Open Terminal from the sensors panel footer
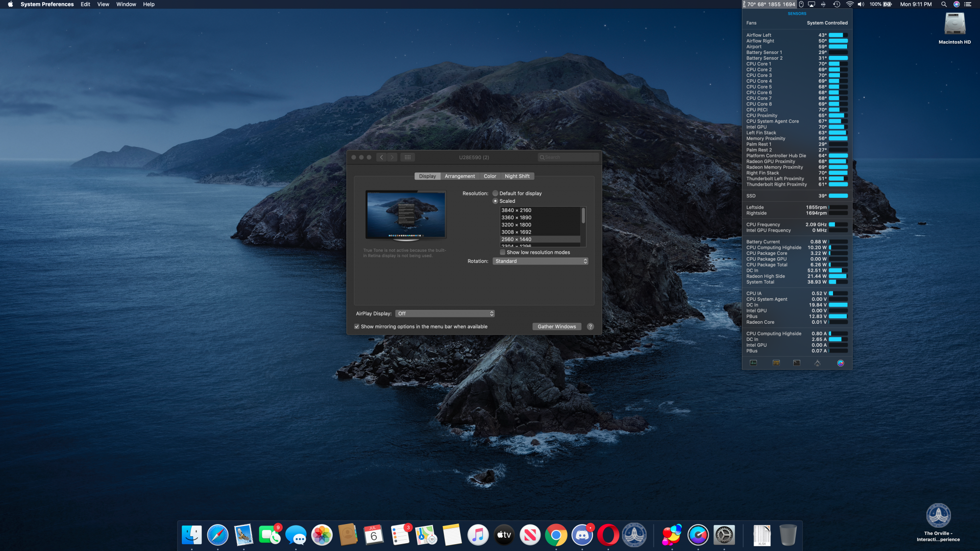980x551 pixels. [x=797, y=363]
